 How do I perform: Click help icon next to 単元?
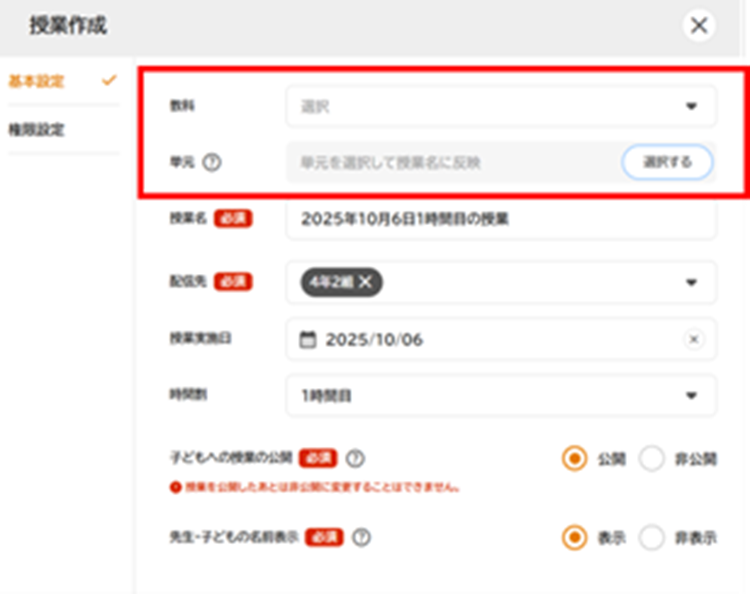click(211, 162)
